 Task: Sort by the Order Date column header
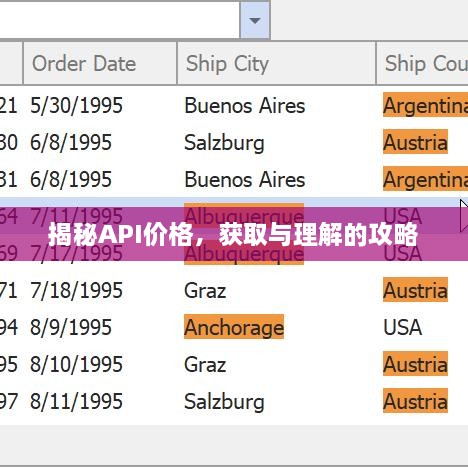point(100,63)
